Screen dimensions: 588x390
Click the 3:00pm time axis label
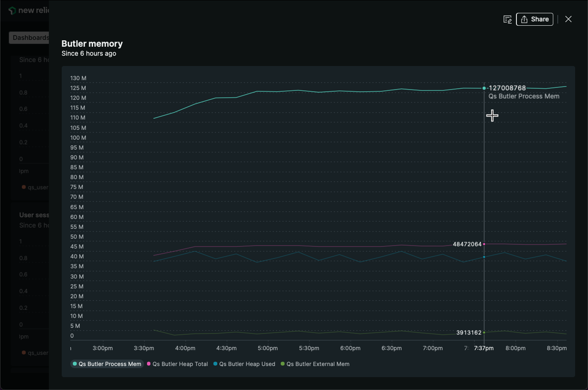tap(103, 348)
